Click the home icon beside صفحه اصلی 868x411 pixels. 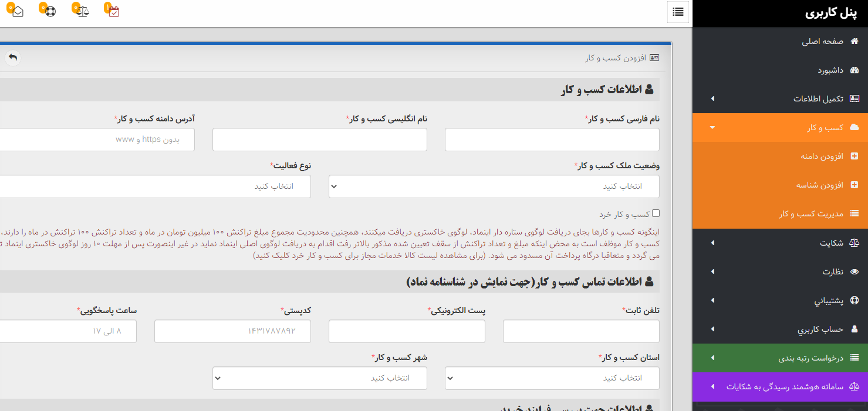pyautogui.click(x=854, y=42)
